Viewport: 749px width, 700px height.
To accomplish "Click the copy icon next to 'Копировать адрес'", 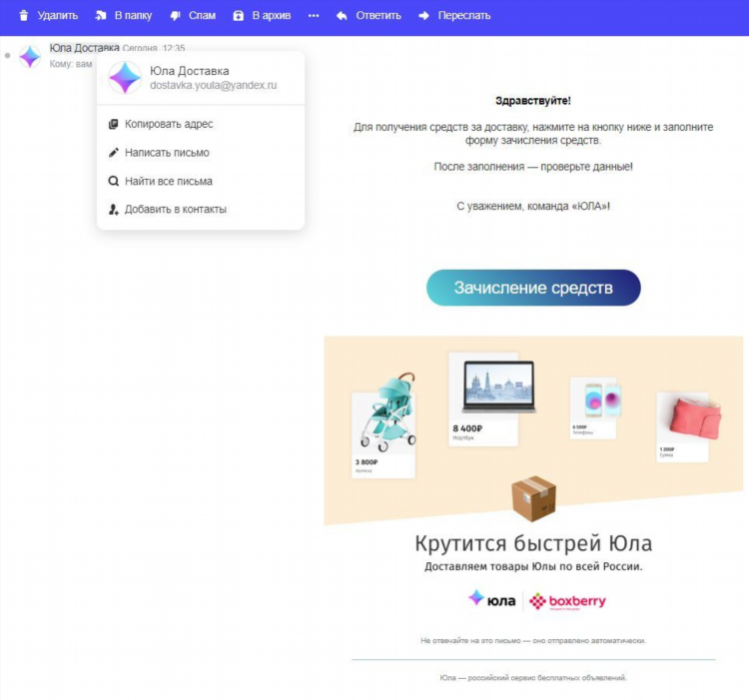I will (x=113, y=124).
